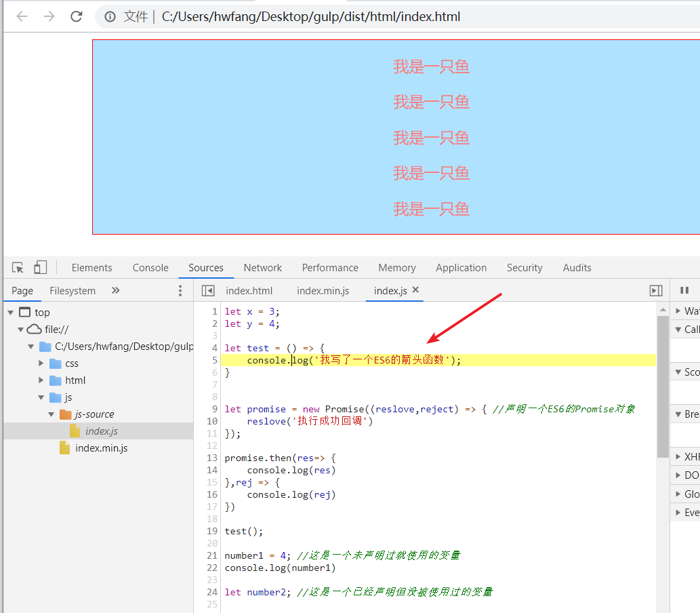Open navigator three-dot menu

coord(180,290)
